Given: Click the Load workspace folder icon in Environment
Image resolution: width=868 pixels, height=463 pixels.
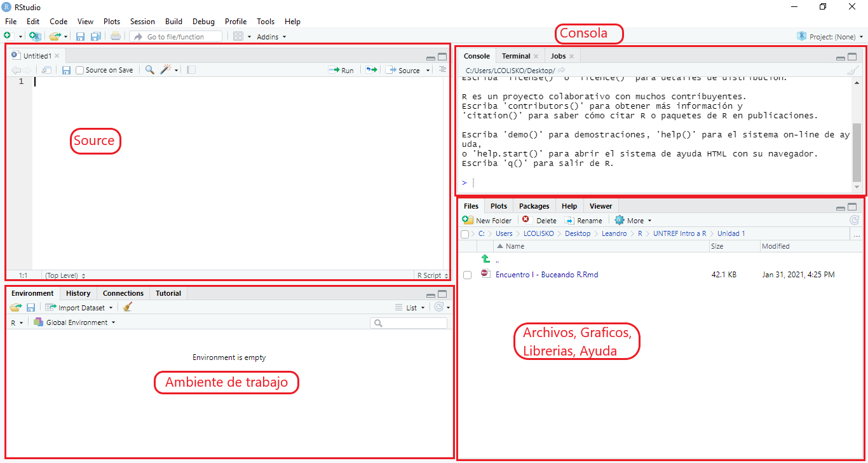Looking at the screenshot, I should click(x=16, y=307).
